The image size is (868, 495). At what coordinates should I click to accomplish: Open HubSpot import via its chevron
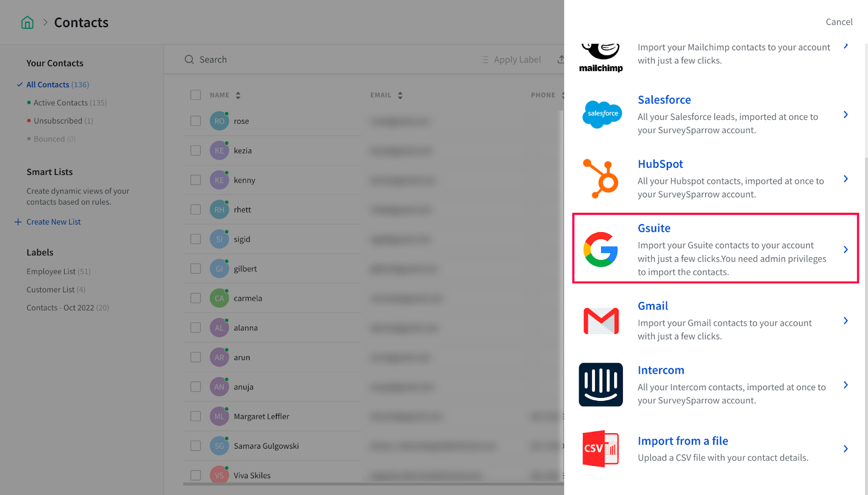tap(846, 179)
